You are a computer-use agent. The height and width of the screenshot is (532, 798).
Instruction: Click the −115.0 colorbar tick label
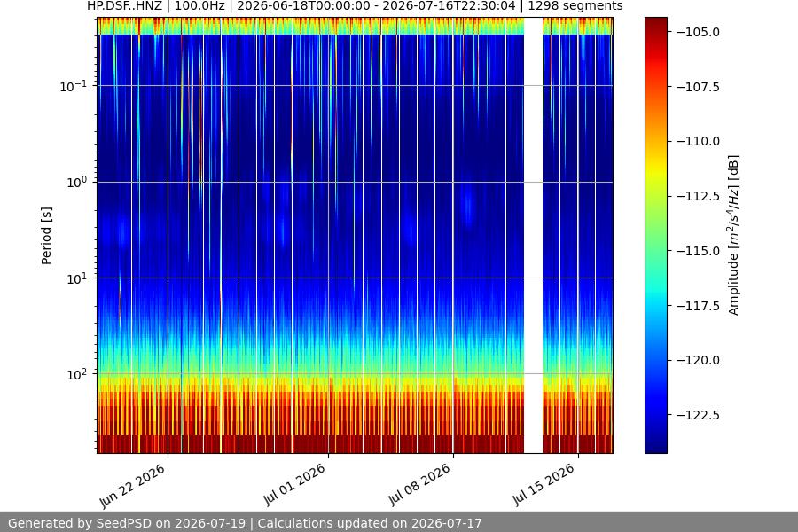point(699,251)
